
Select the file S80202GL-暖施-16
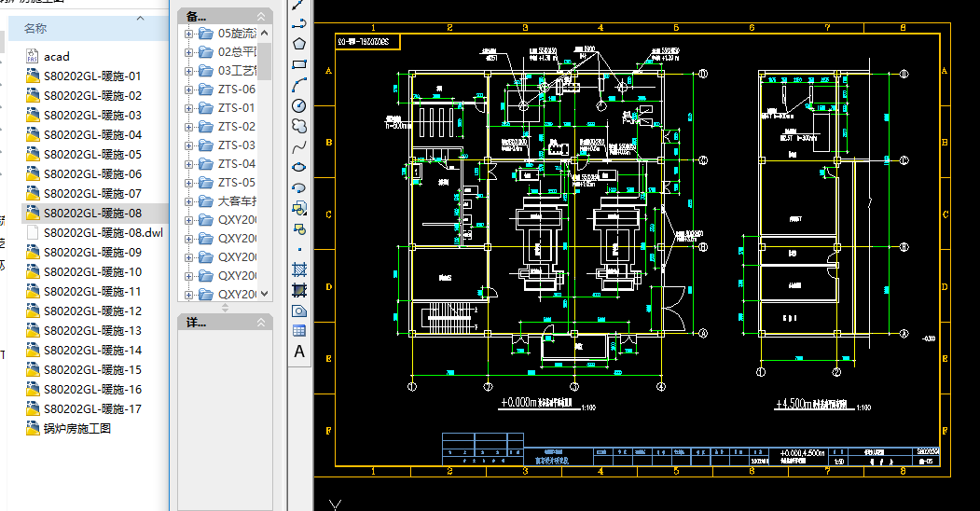click(x=92, y=389)
